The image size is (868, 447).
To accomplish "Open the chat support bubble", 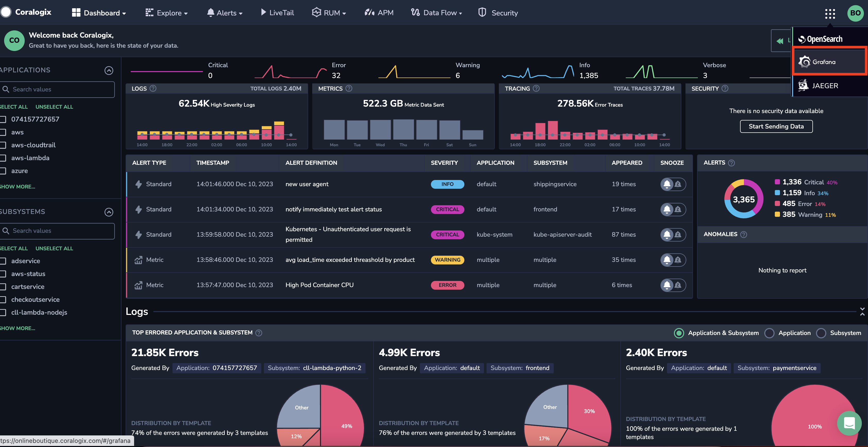I will coord(849,423).
